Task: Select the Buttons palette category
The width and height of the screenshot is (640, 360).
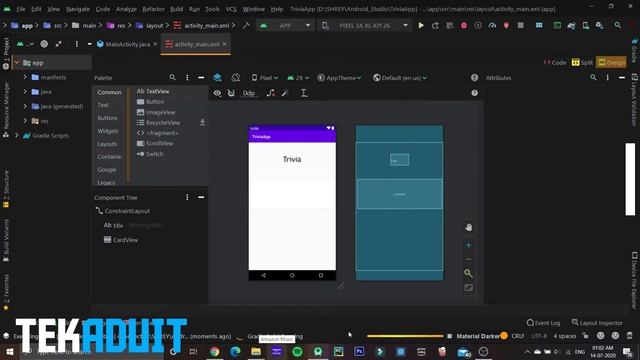Action: (107, 118)
